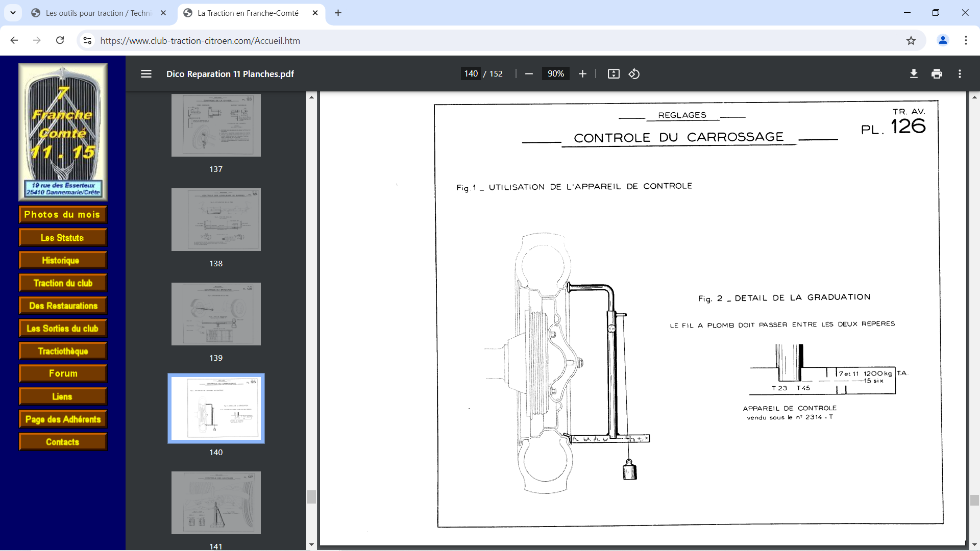Close the 'La Traction en Franche-Comté' tab

coord(315,13)
